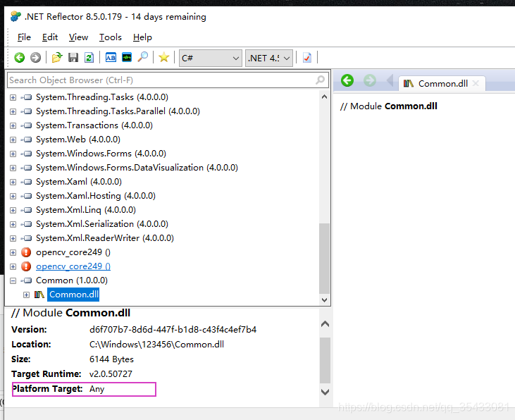Click the gray Forward arrow in main toolbar
The image size is (515, 420).
click(35, 58)
